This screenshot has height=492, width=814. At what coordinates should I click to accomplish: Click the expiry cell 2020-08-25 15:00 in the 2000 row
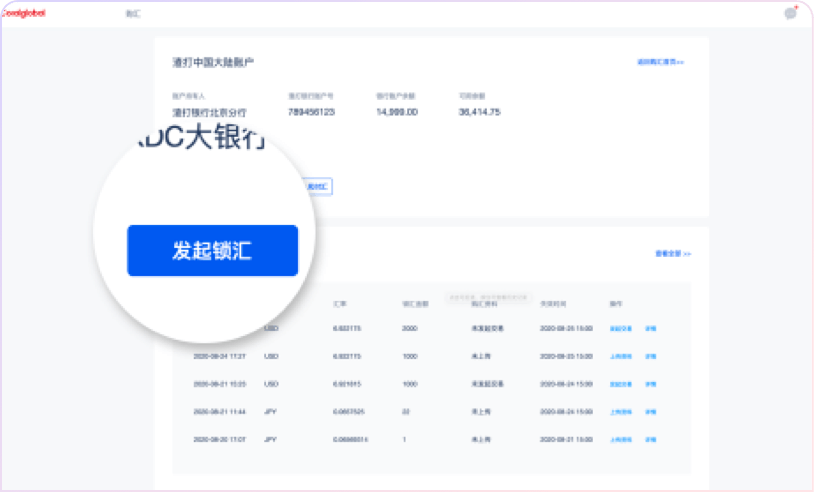pos(566,329)
